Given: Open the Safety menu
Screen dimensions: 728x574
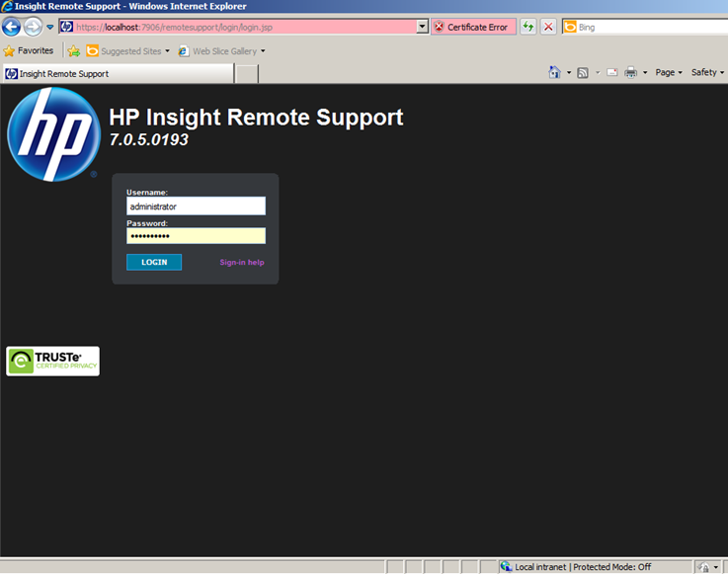Looking at the screenshot, I should coord(707,72).
